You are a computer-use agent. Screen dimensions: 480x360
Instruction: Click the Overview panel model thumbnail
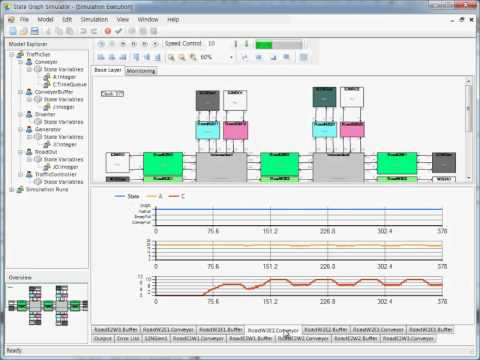coord(47,305)
